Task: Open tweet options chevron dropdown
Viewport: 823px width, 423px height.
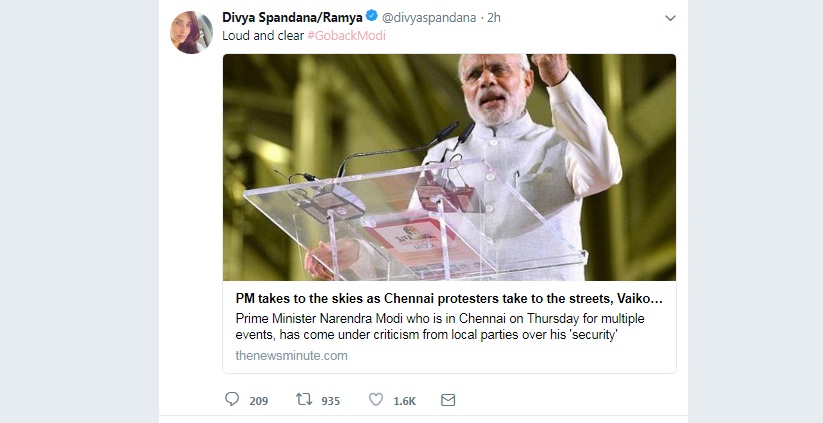Action: (x=670, y=18)
